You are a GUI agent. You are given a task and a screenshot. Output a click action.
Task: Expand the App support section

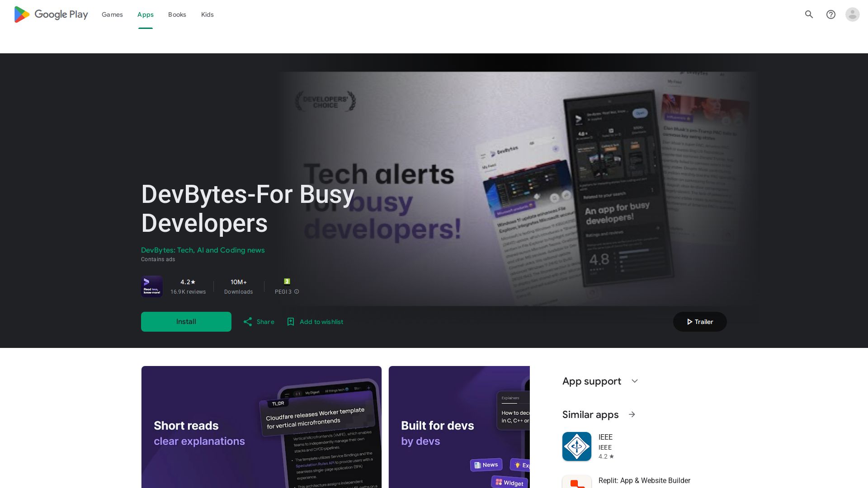pyautogui.click(x=635, y=381)
